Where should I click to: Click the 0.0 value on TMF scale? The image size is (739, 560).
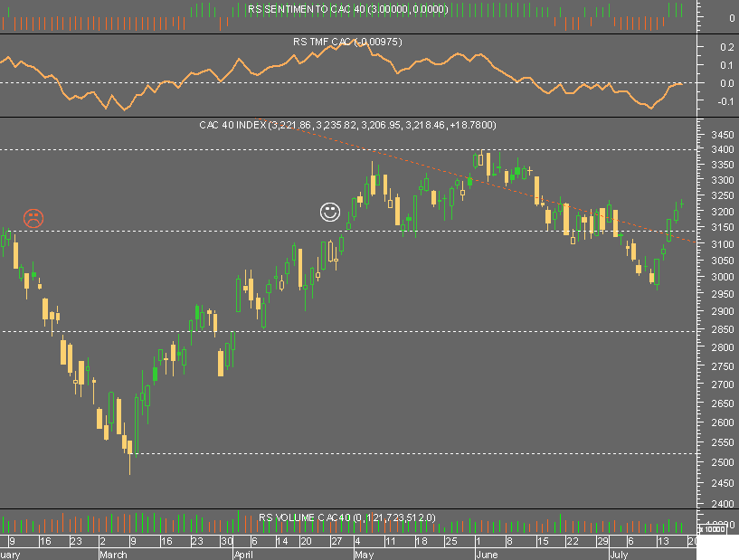point(727,83)
